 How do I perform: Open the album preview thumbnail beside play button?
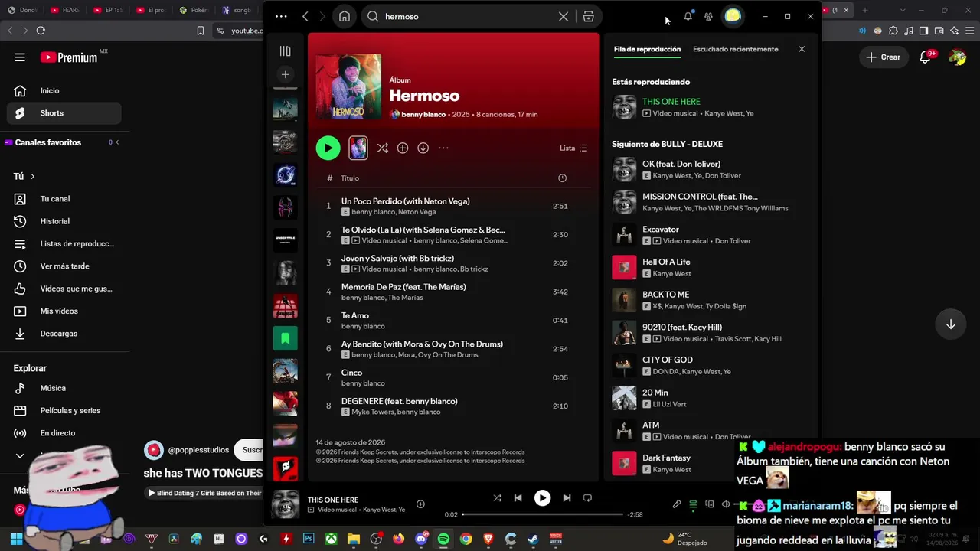pyautogui.click(x=358, y=148)
